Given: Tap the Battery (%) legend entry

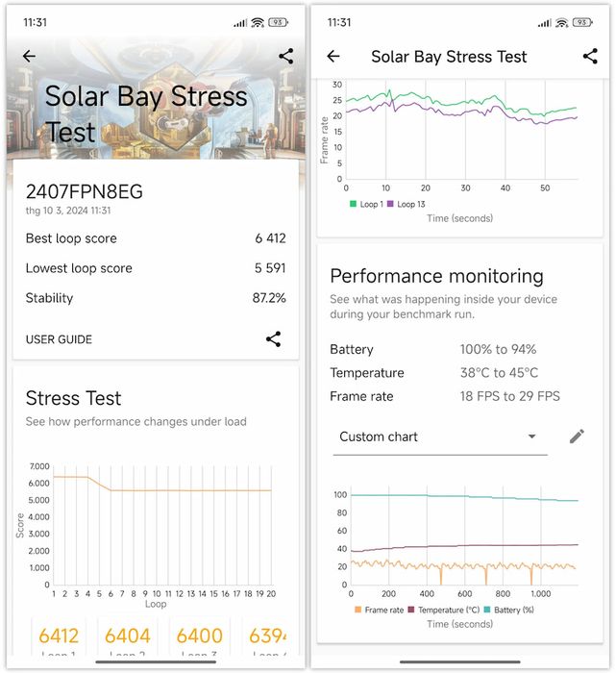Looking at the screenshot, I should click(508, 610).
